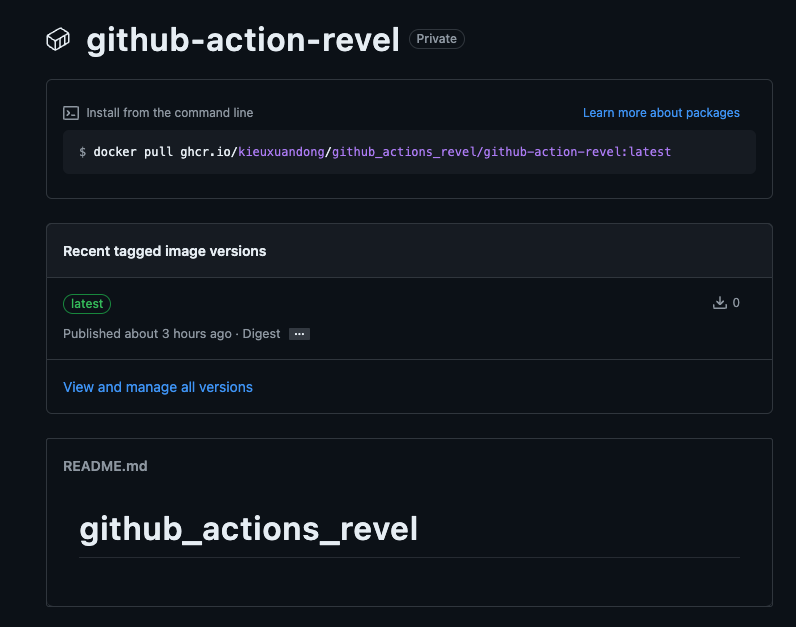This screenshot has height=627, width=796.
Task: Click Recent tagged image versions heading
Action: [x=164, y=251]
